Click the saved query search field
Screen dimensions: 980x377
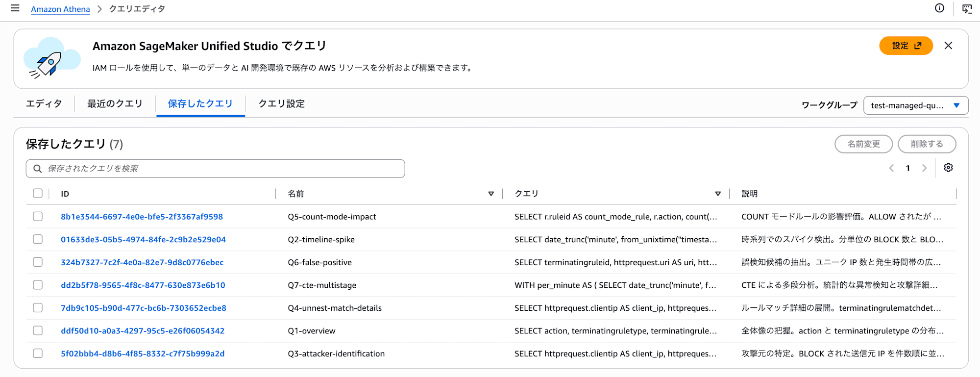215,169
